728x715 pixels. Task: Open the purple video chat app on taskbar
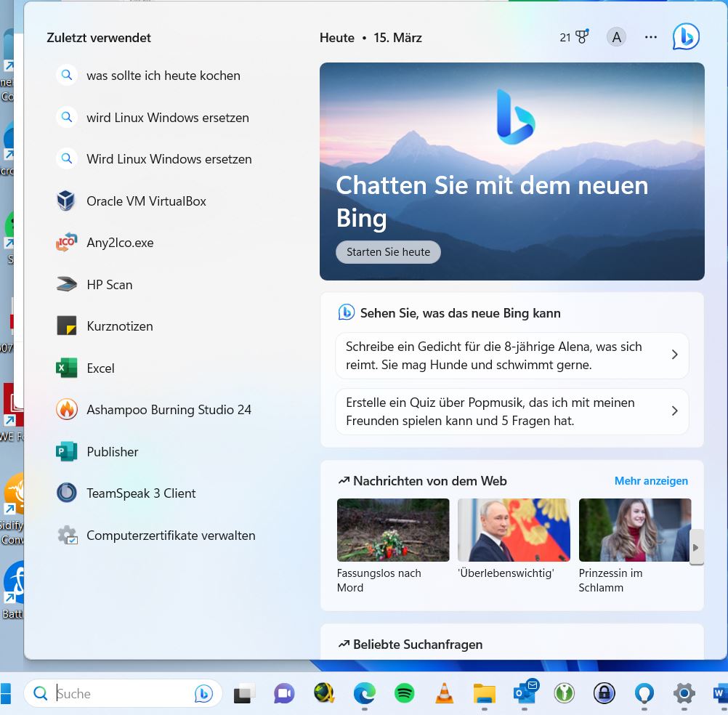284,694
